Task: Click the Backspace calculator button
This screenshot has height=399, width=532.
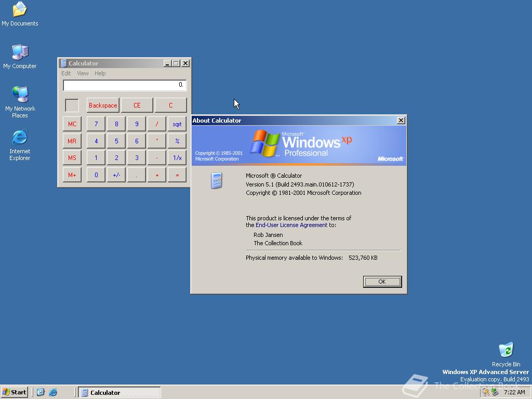Action: tap(103, 105)
